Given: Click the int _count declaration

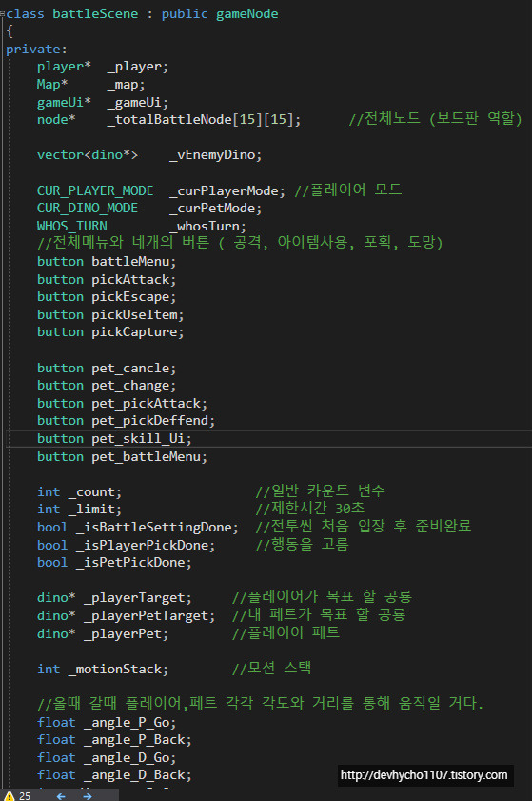Looking at the screenshot, I should pyautogui.click(x=79, y=492).
